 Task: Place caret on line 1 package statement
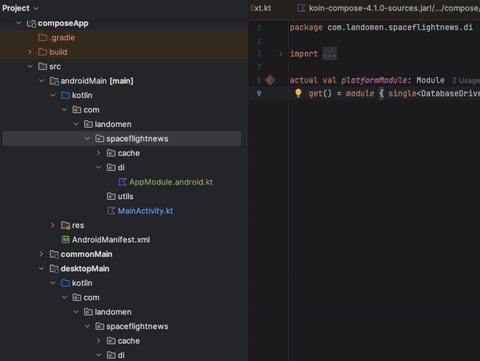tap(381, 27)
